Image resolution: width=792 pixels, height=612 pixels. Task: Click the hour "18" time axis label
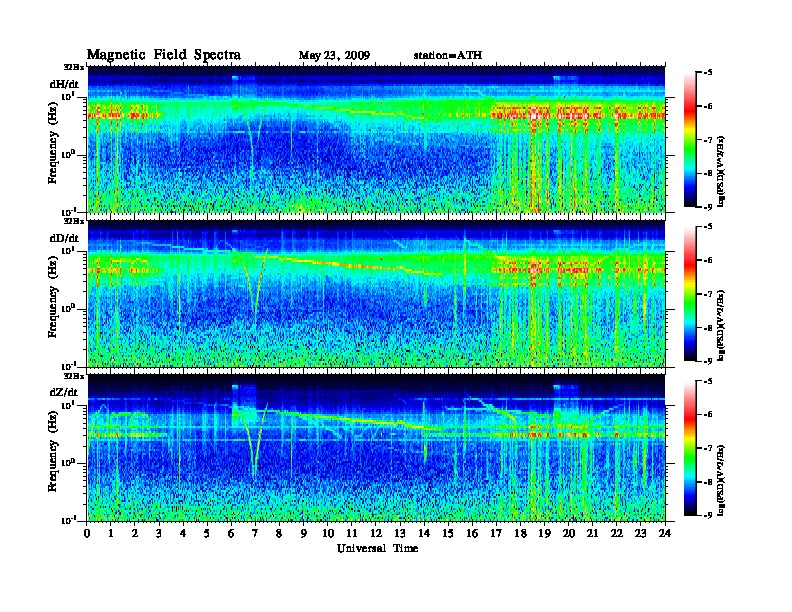pyautogui.click(x=521, y=534)
